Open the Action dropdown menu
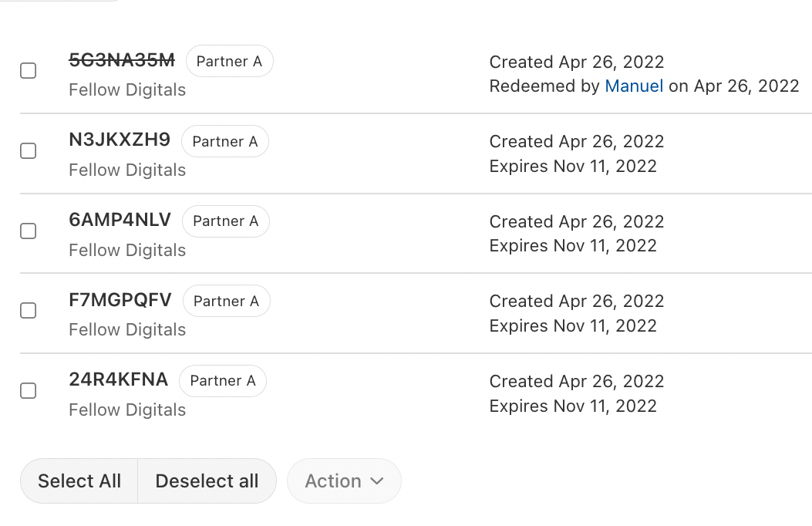Viewport: 812px width, 526px height. coord(344,481)
